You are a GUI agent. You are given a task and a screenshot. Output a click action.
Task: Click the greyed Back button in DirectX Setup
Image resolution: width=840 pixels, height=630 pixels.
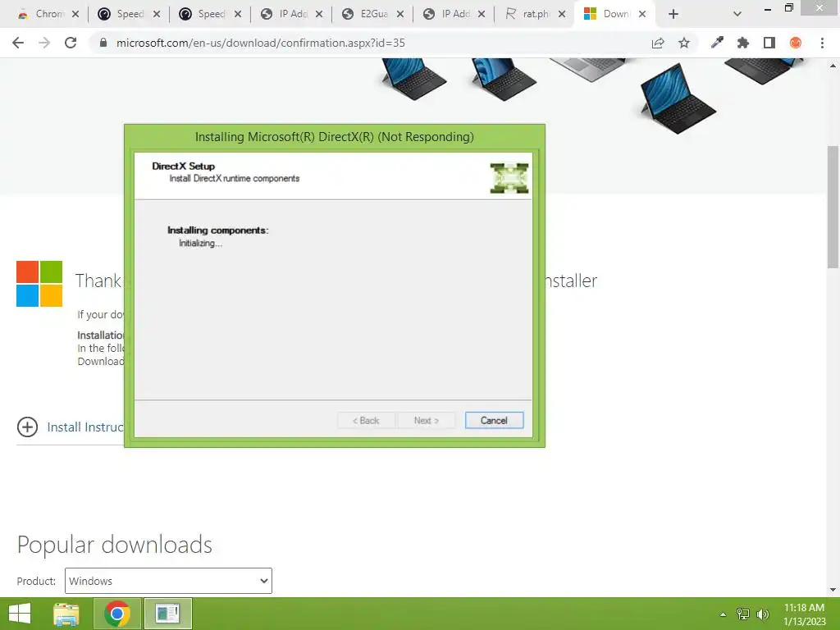[367, 421]
